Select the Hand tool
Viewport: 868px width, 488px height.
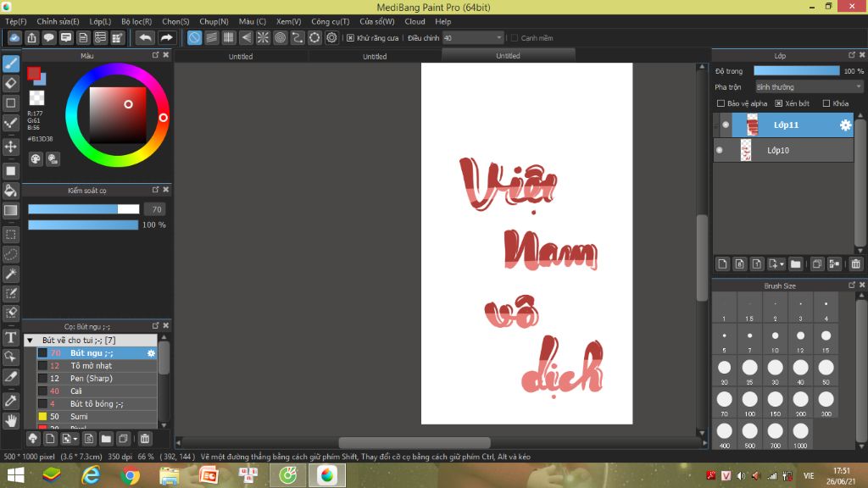coord(10,421)
